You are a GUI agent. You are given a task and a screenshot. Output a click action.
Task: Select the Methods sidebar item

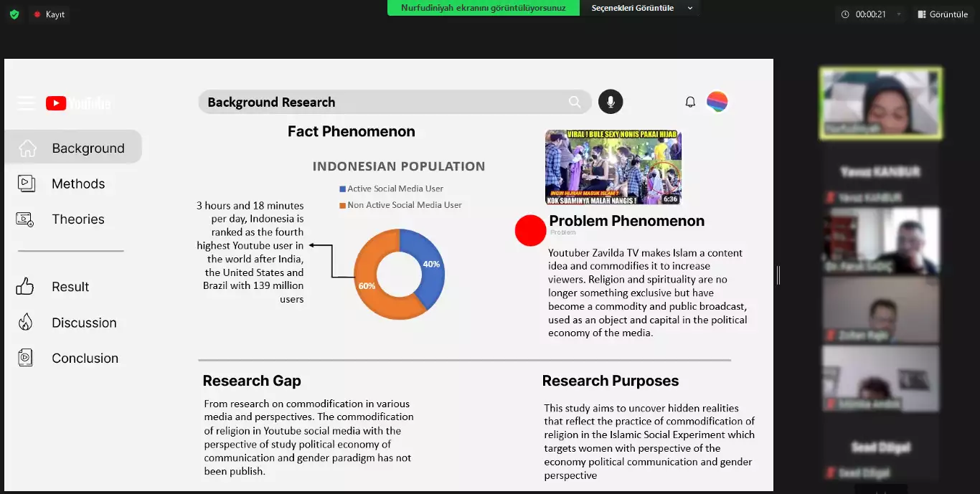[77, 184]
